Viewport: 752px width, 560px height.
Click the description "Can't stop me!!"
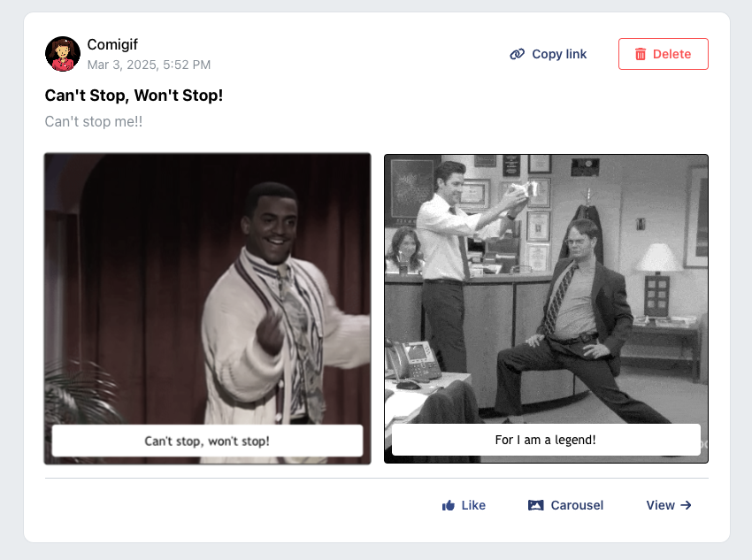pos(94,122)
